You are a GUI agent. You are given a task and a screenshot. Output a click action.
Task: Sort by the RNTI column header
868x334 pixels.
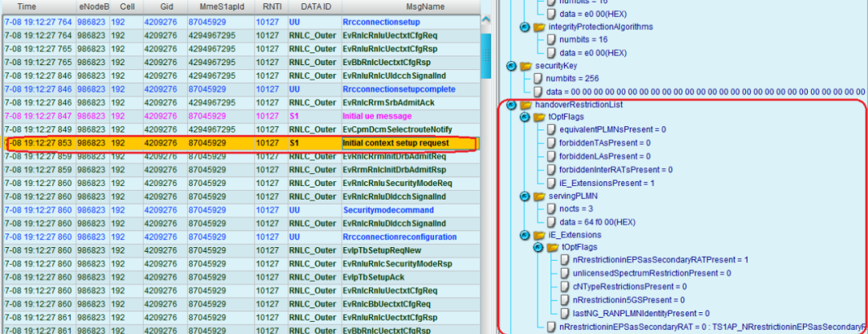(271, 8)
